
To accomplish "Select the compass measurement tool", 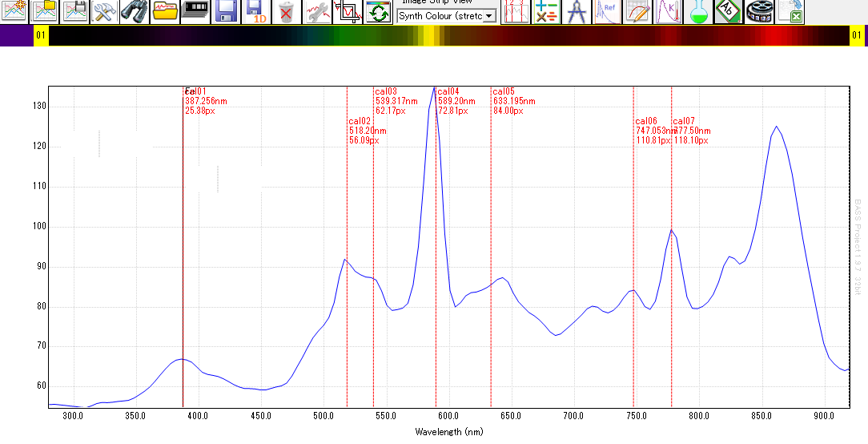I will coord(577,11).
